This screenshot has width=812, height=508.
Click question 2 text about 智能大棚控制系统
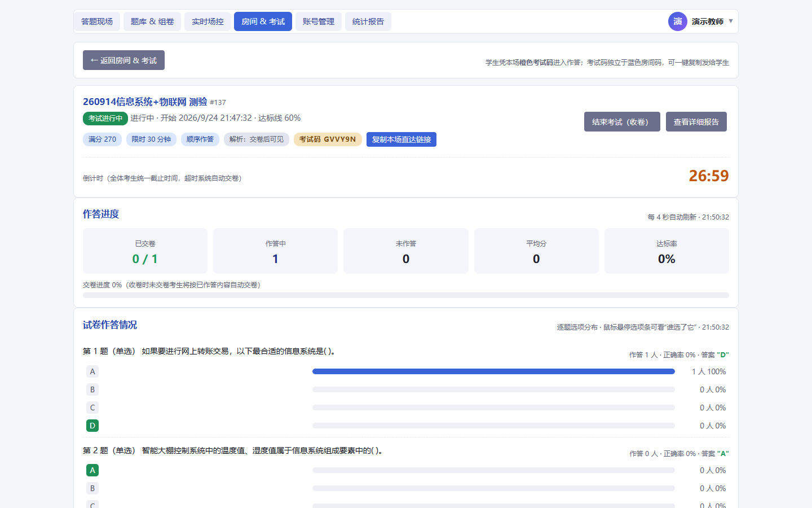tap(264, 450)
